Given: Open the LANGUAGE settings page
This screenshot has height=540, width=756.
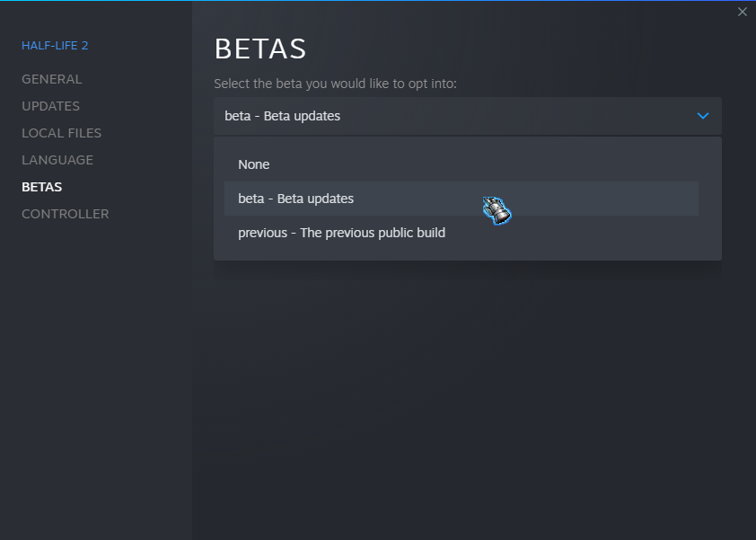Looking at the screenshot, I should [x=57, y=160].
